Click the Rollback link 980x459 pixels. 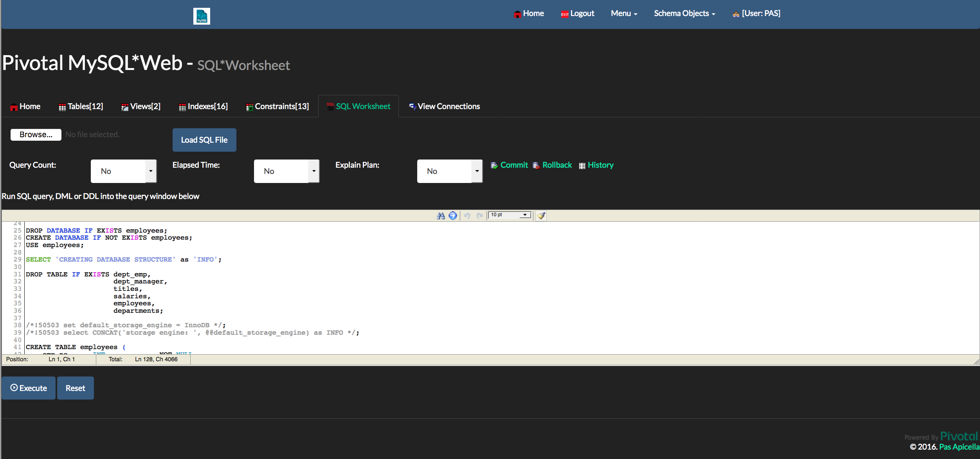click(x=557, y=165)
